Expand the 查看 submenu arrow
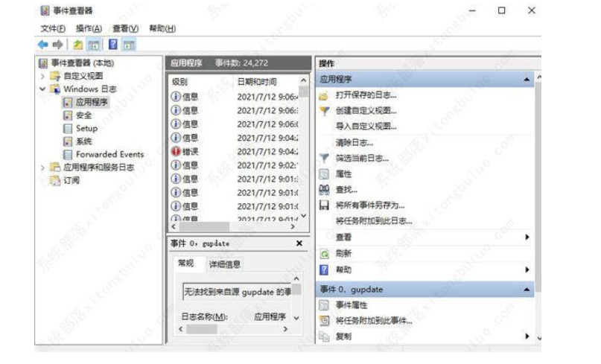 [x=527, y=237]
